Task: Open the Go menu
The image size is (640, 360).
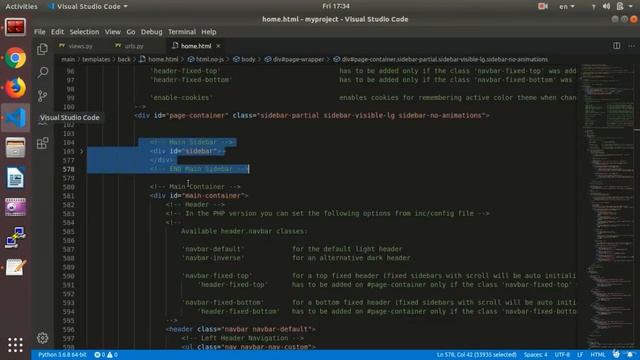Action: pyautogui.click(x=131, y=32)
